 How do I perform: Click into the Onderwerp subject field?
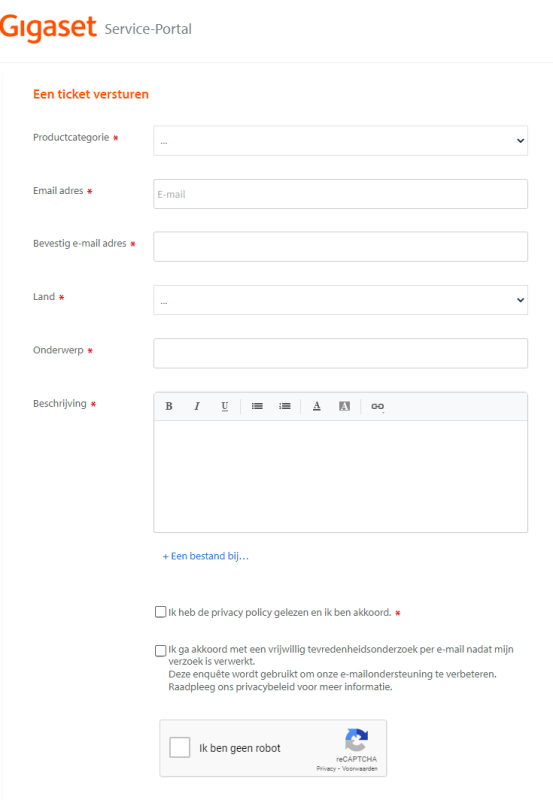point(340,353)
